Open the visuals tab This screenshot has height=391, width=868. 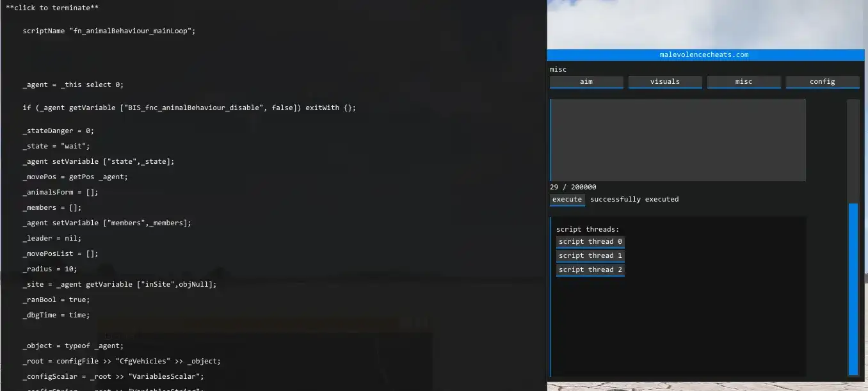[664, 81]
